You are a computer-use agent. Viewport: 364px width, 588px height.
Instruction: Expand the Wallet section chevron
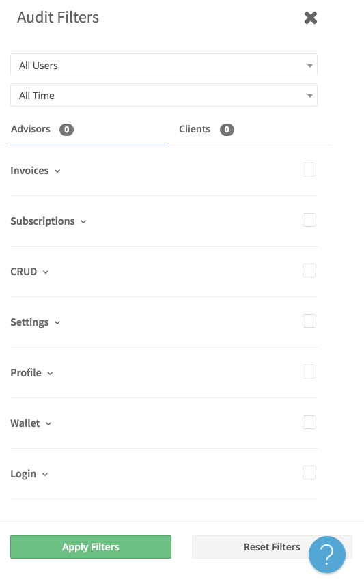[x=48, y=423]
